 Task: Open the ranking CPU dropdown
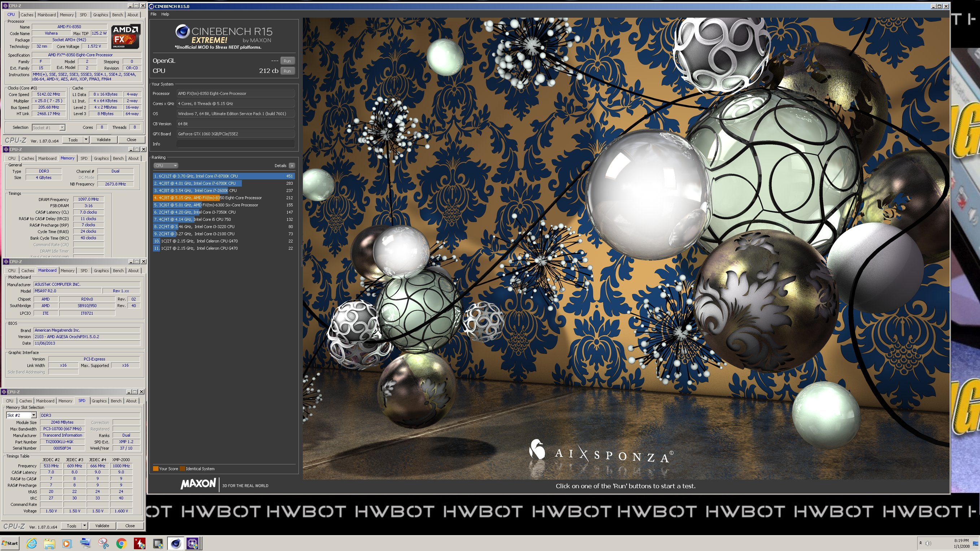(x=166, y=165)
